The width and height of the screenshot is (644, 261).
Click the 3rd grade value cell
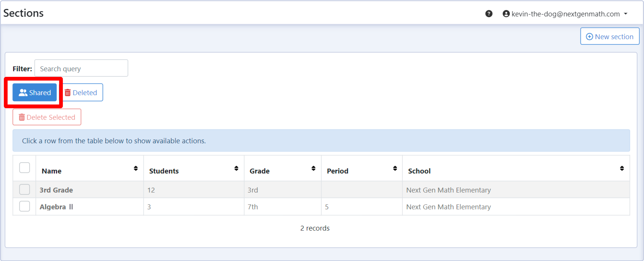click(x=283, y=190)
